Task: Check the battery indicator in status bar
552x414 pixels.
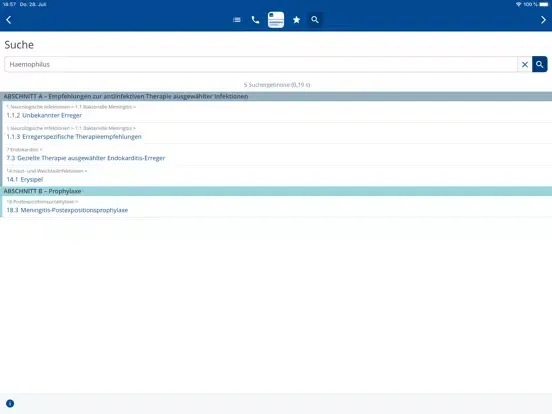Action: (x=544, y=4)
